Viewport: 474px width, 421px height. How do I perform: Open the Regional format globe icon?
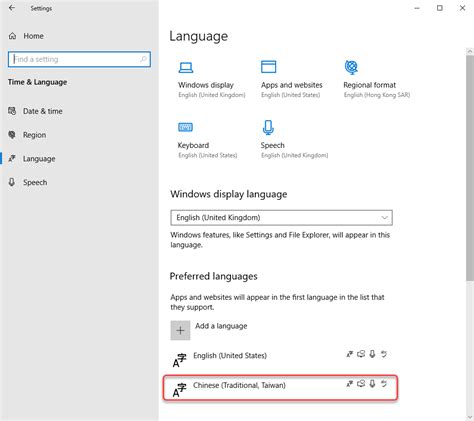point(351,67)
